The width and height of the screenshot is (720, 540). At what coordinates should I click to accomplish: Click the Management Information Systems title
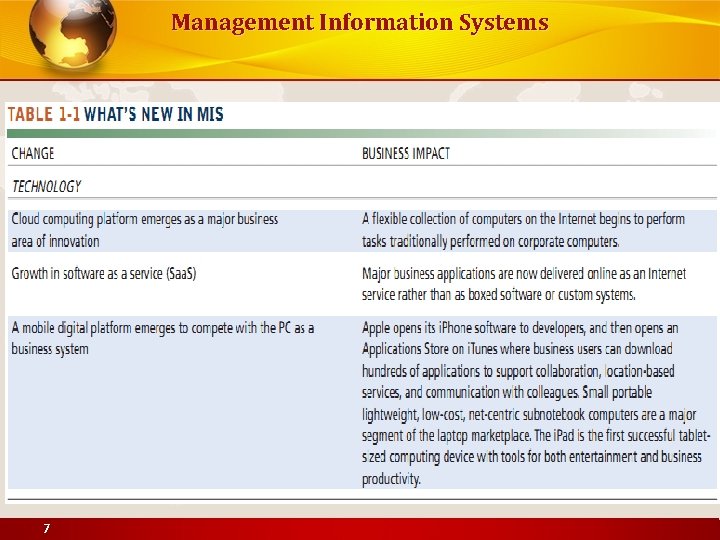point(360,23)
